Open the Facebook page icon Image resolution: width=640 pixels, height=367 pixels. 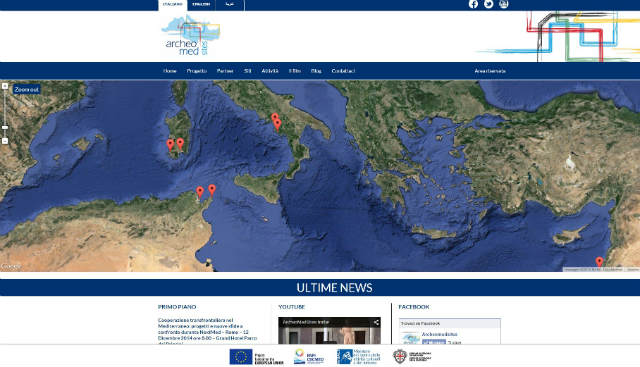[473, 4]
